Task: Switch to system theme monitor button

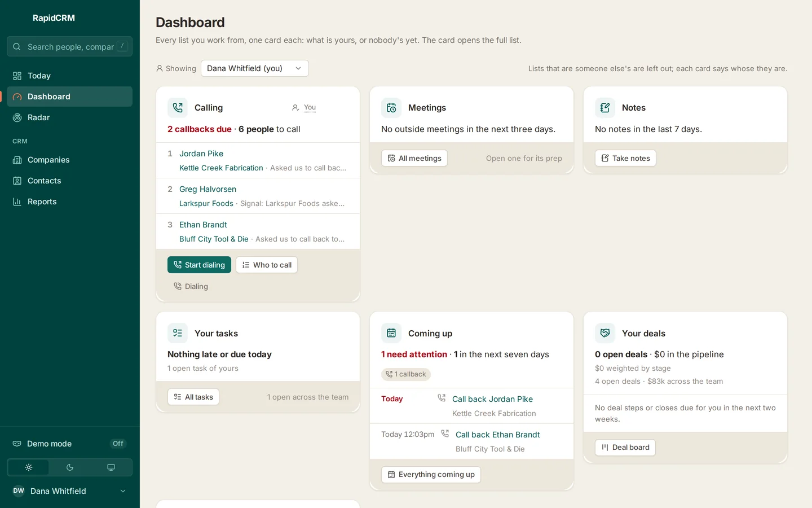Action: pyautogui.click(x=111, y=467)
